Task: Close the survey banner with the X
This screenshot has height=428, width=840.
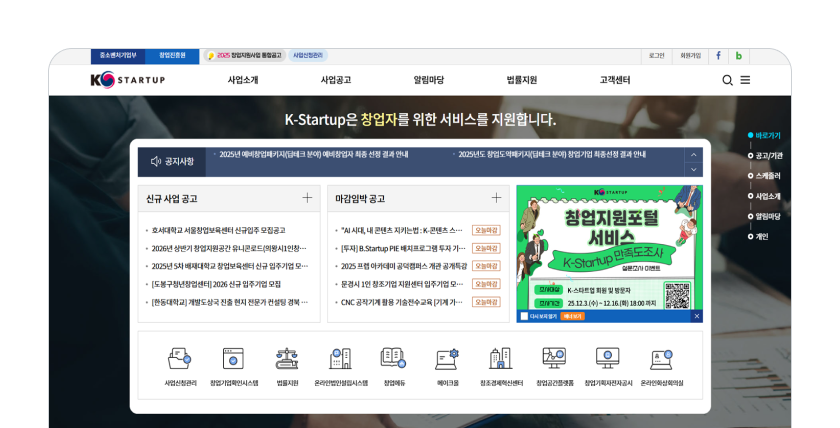Action: [x=696, y=316]
